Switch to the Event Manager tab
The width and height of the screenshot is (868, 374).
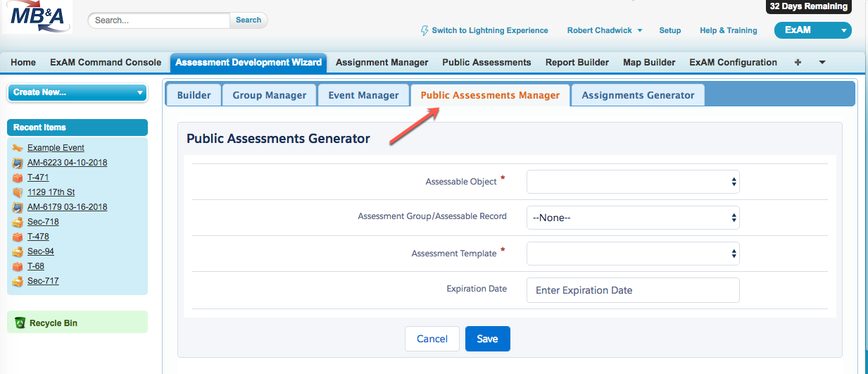click(x=363, y=95)
